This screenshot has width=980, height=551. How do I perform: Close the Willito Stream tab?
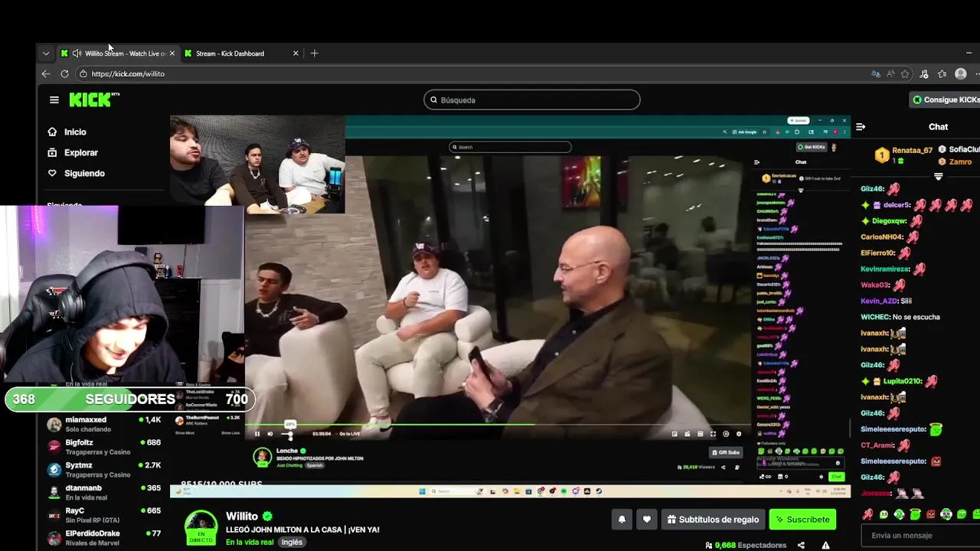point(172,54)
